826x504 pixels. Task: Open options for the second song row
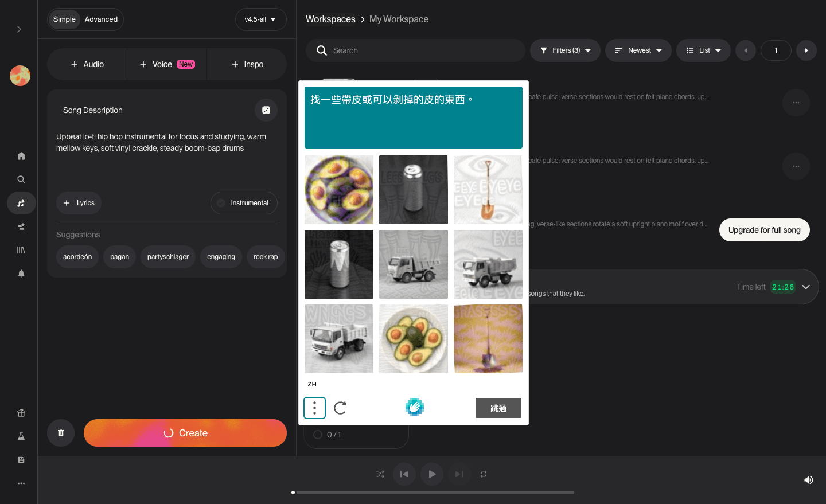click(796, 166)
